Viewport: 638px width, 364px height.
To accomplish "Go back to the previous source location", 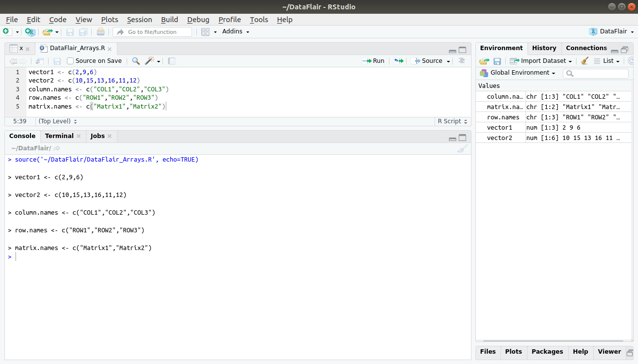I will pos(13,61).
